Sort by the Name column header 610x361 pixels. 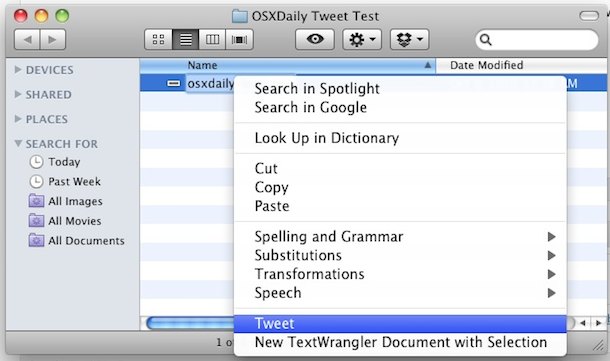point(287,65)
